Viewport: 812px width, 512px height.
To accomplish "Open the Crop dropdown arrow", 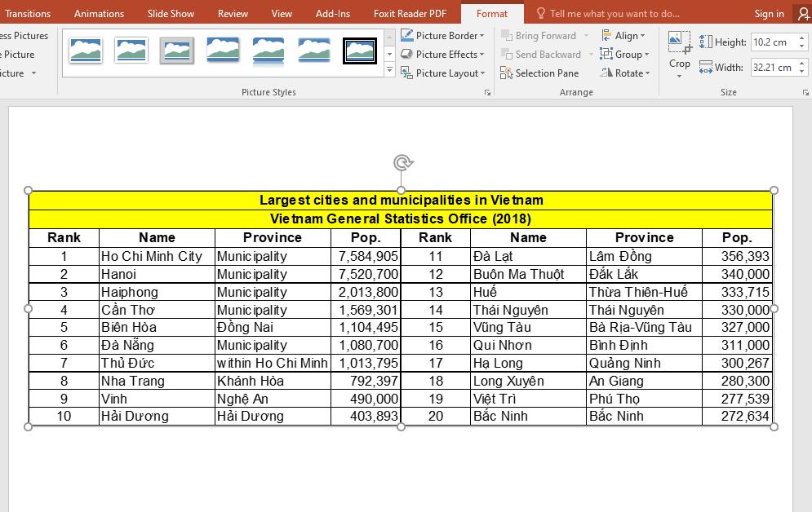I will [x=680, y=76].
